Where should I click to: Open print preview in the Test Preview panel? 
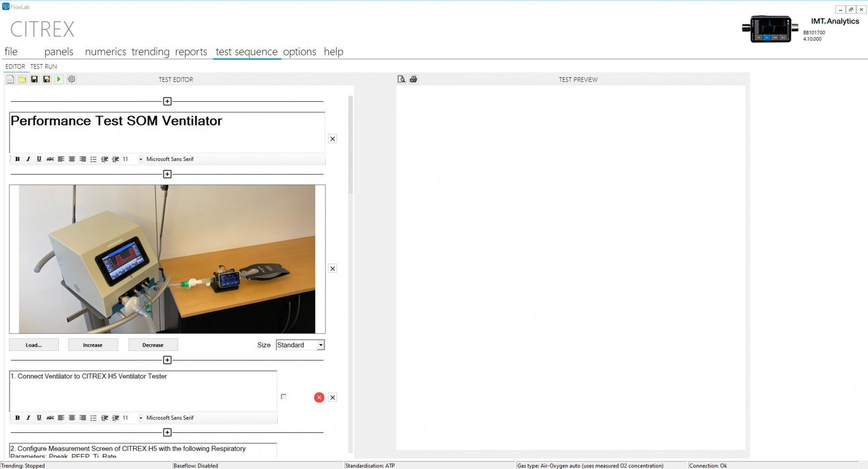[x=401, y=79]
